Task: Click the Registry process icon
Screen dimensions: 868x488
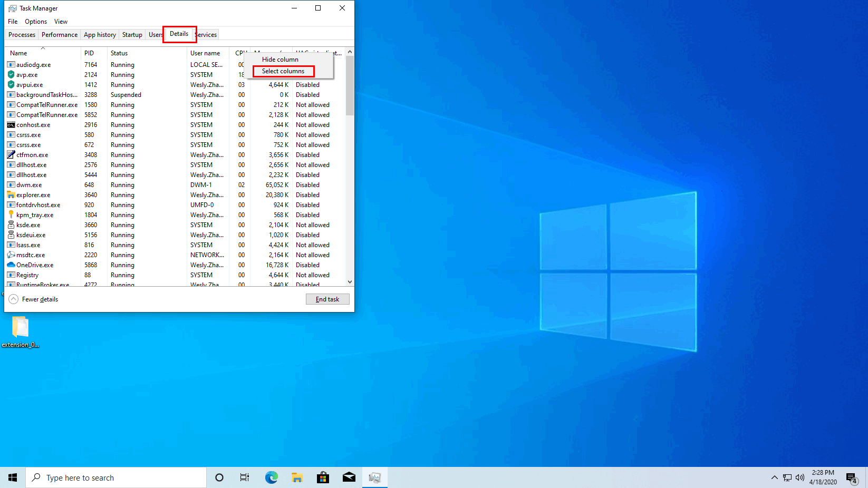Action: pyautogui.click(x=11, y=275)
